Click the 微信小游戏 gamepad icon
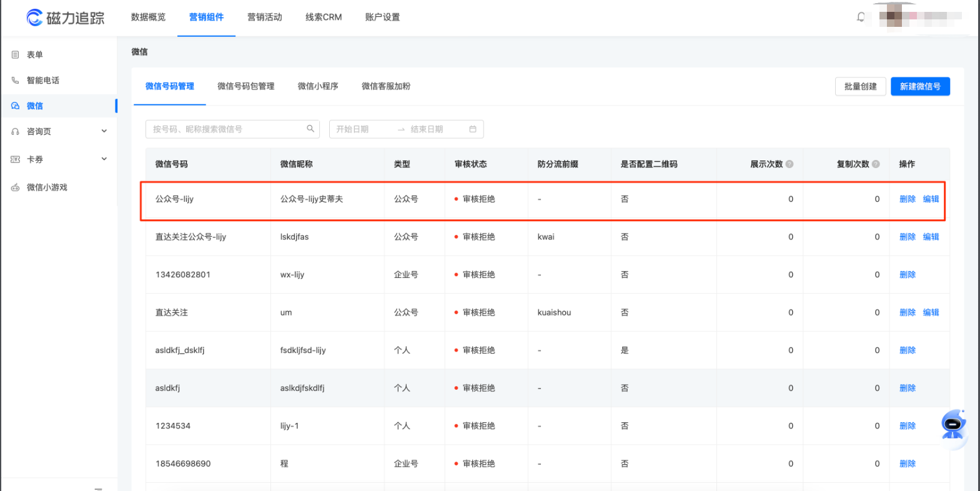The width and height of the screenshot is (980, 491). (16, 187)
